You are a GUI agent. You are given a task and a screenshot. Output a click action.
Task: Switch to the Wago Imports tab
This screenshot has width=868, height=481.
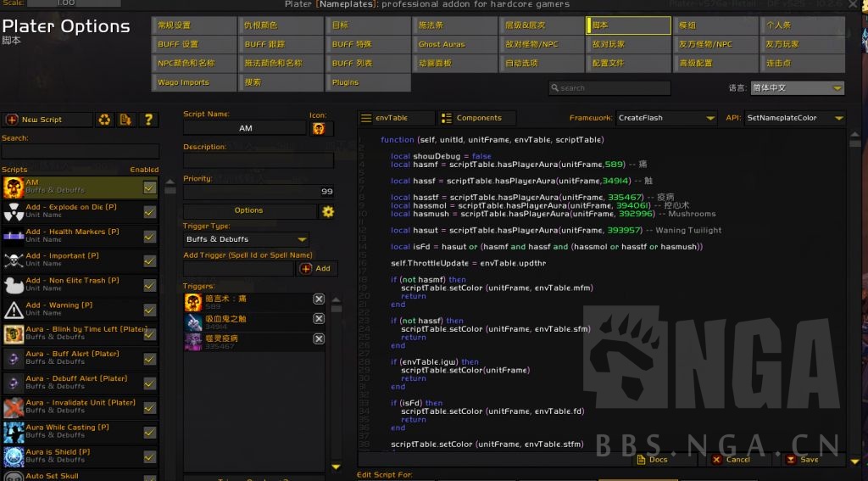[194, 82]
